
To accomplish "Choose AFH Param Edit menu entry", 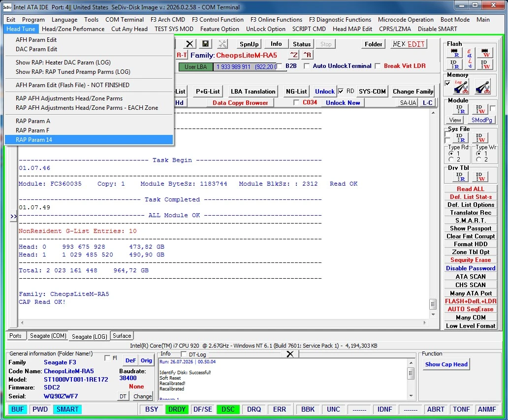I will [89, 40].
